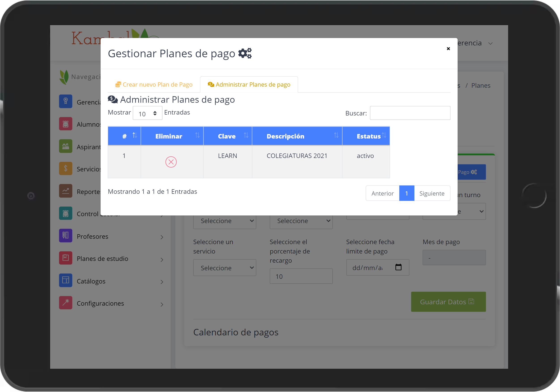Open Seleccione un servicio dropdown
Screen dimensions: 560x392
[225, 268]
